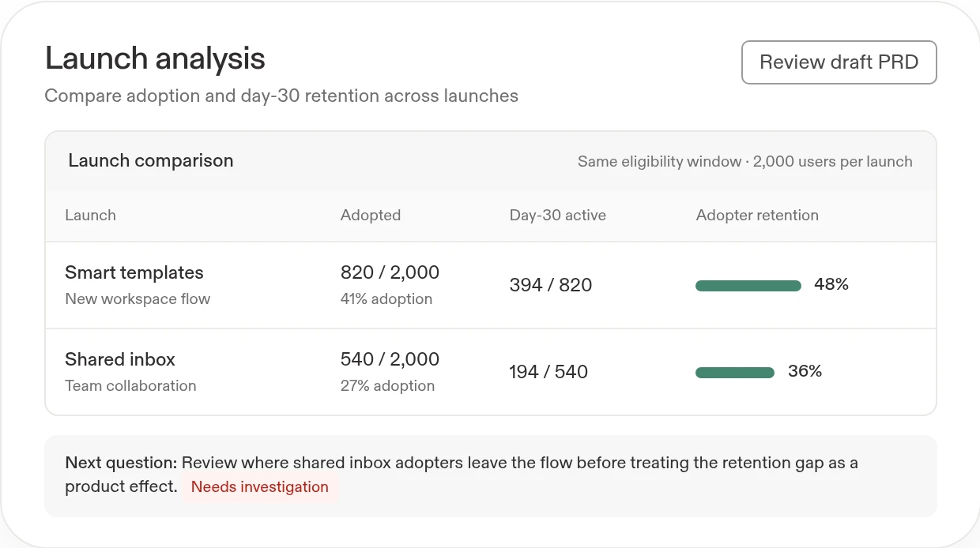The width and height of the screenshot is (980, 548).
Task: Click the 394 / 820 day-30 value
Action: (x=551, y=286)
